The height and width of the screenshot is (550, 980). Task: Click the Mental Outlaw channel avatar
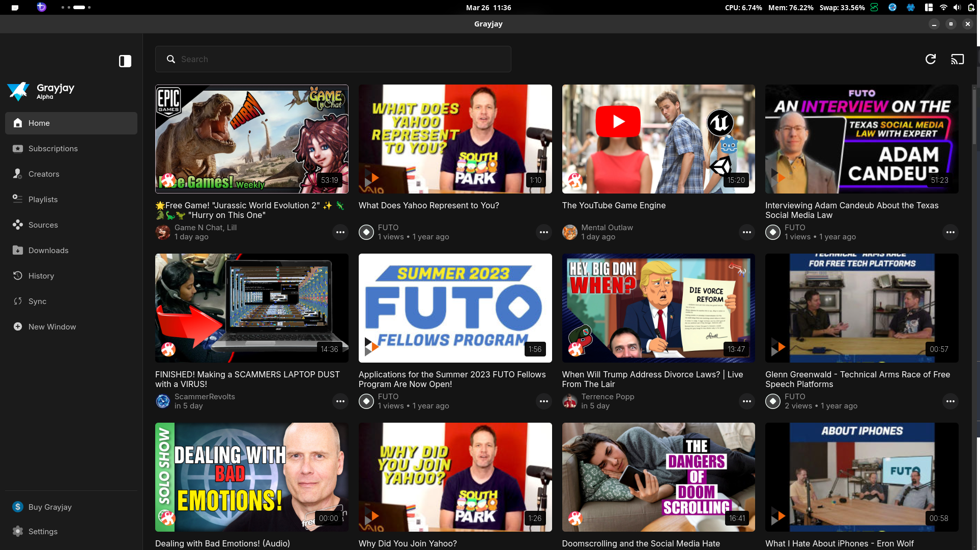[570, 232]
